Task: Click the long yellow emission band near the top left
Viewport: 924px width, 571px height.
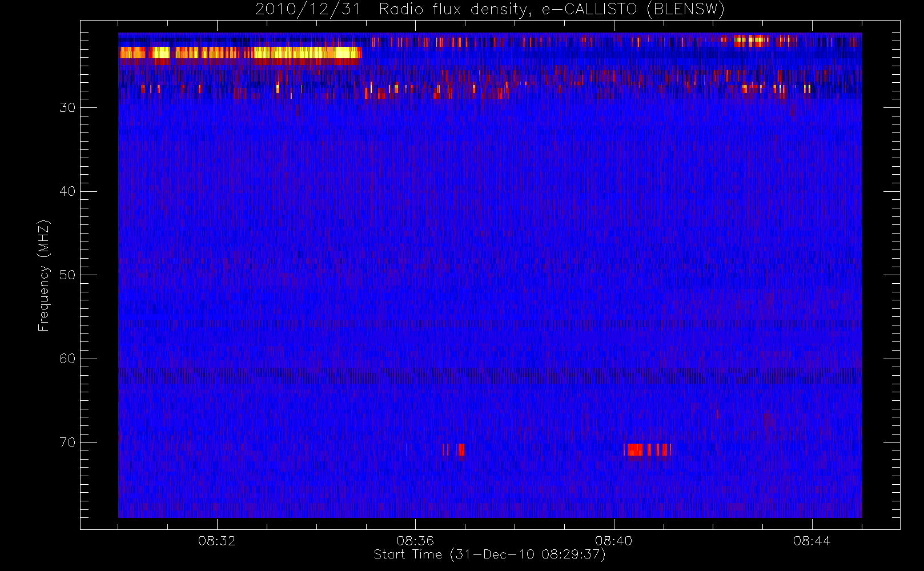Action: [x=240, y=53]
